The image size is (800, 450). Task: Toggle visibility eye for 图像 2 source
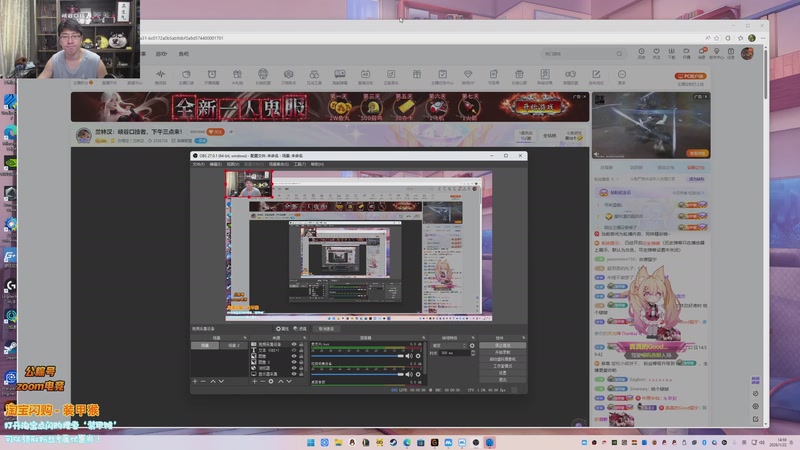tap(294, 362)
